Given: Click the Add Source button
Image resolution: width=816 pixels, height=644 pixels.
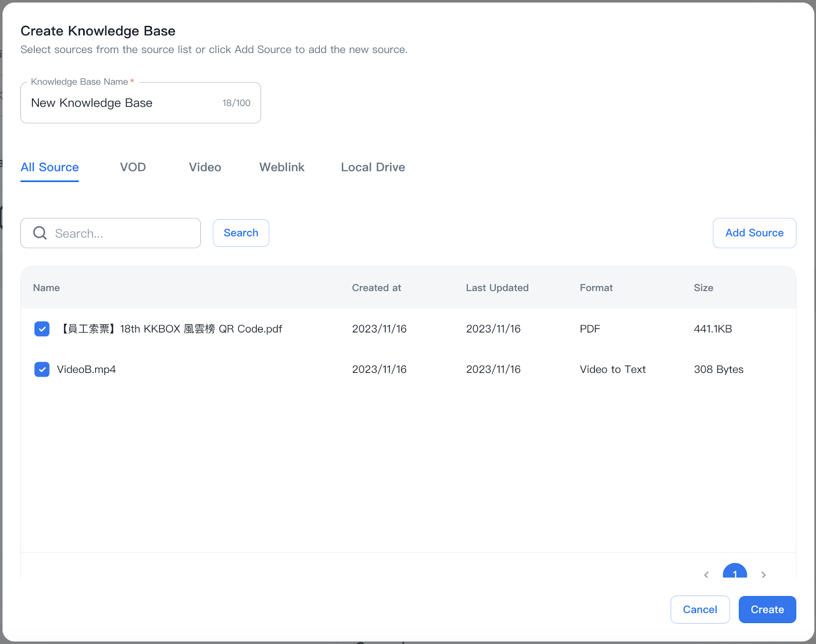Looking at the screenshot, I should tap(754, 233).
